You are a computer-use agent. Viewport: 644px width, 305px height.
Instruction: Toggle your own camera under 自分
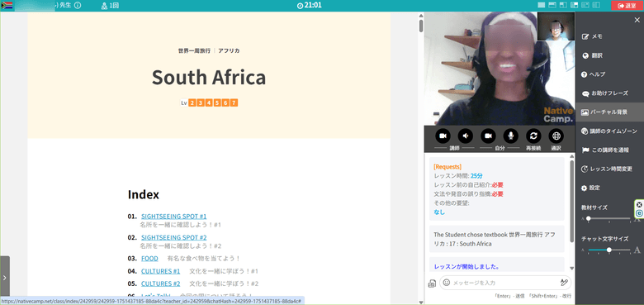[488, 136]
